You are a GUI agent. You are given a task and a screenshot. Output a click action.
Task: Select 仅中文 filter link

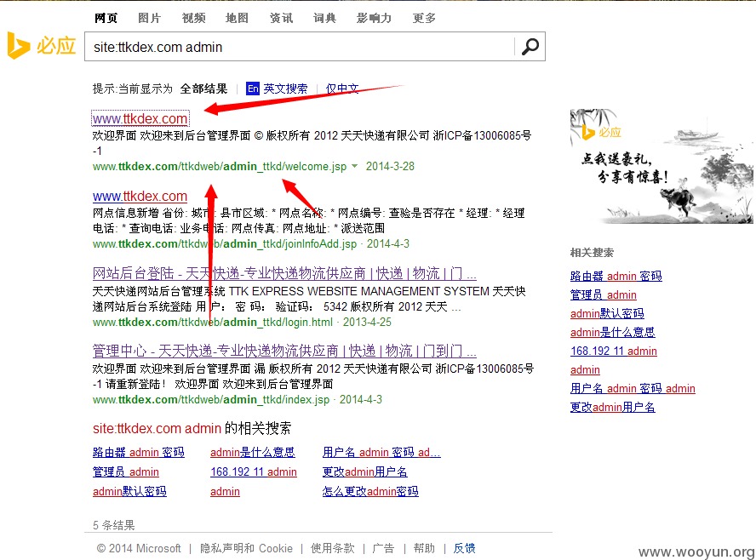(342, 89)
